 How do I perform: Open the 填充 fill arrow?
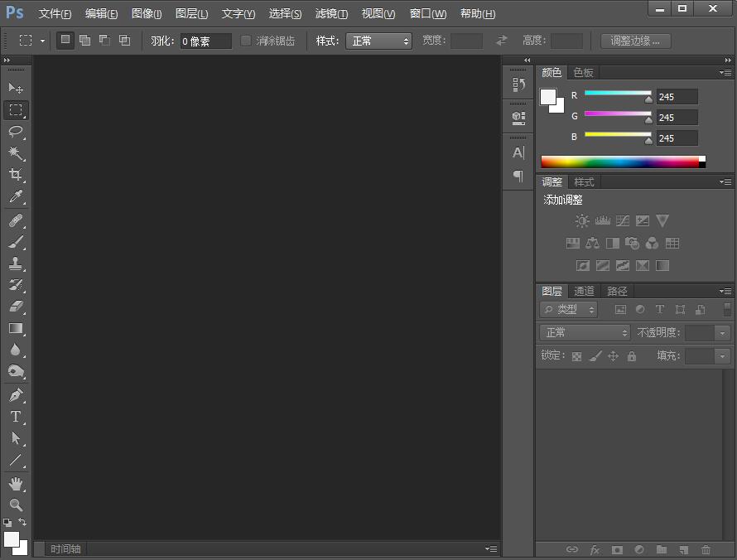pos(722,356)
